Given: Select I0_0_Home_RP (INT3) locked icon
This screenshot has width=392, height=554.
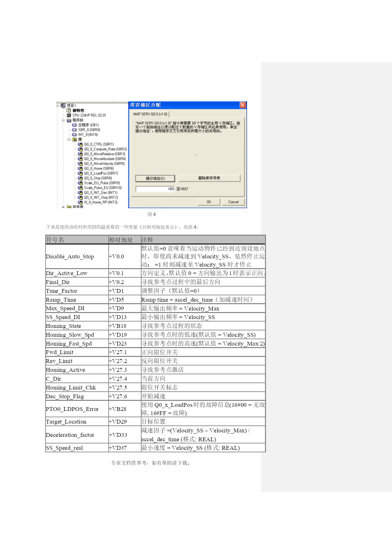Looking at the screenshot, I should point(80,202).
